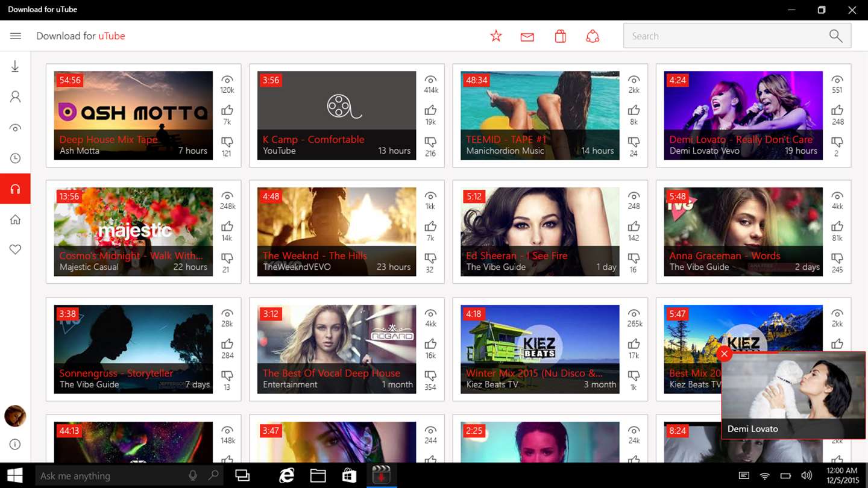Open the downloads section in sidebar
The width and height of the screenshot is (868, 488).
point(15,66)
